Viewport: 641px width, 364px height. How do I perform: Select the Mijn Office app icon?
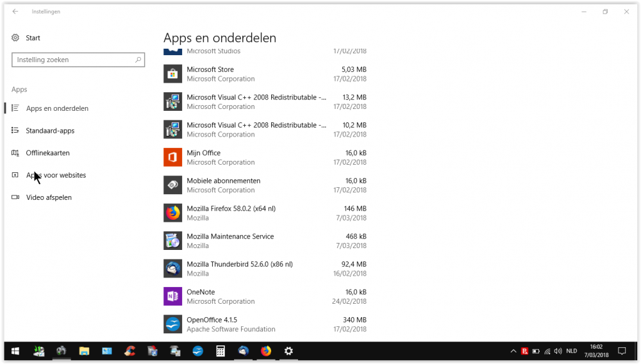(172, 157)
